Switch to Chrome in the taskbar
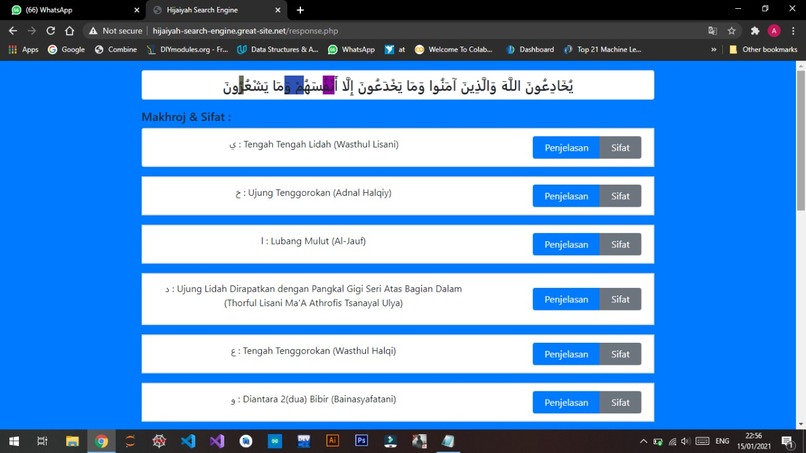Viewport: 806px width, 453px height. tap(101, 441)
